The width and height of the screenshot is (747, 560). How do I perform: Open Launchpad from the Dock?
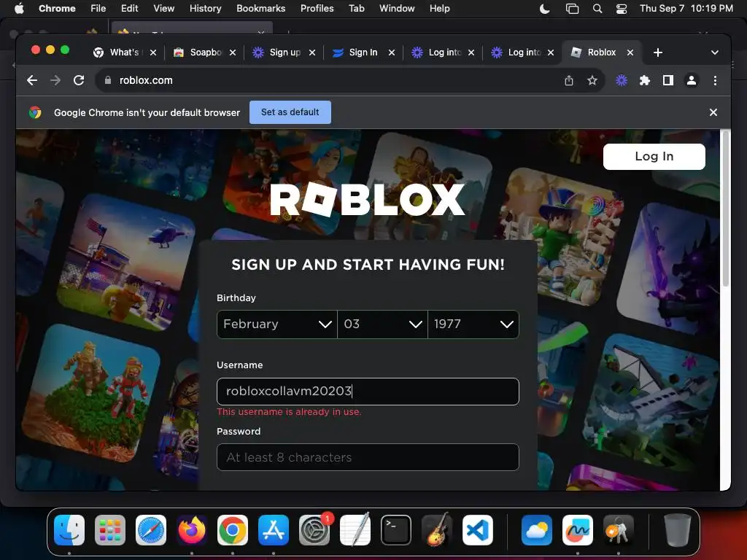coord(110,530)
